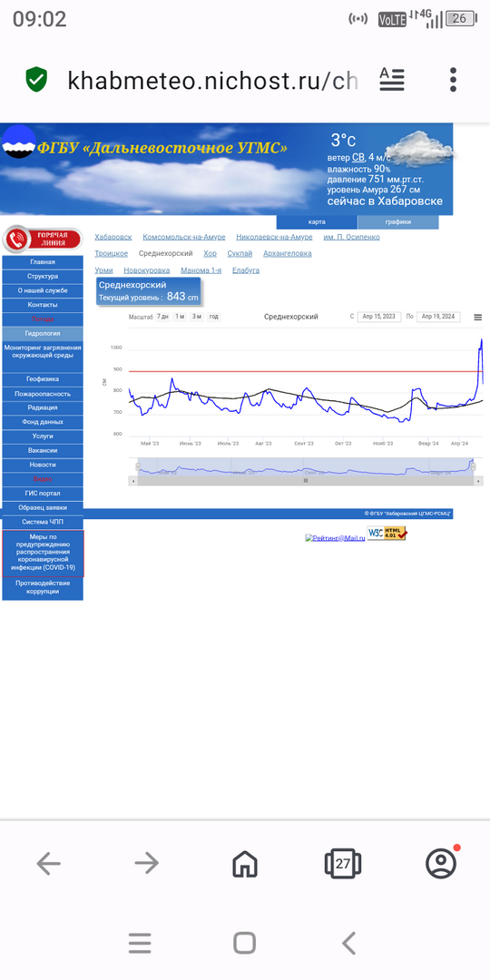The image size is (490, 980).
Task: Tap the green security shield icon
Action: pos(36,80)
